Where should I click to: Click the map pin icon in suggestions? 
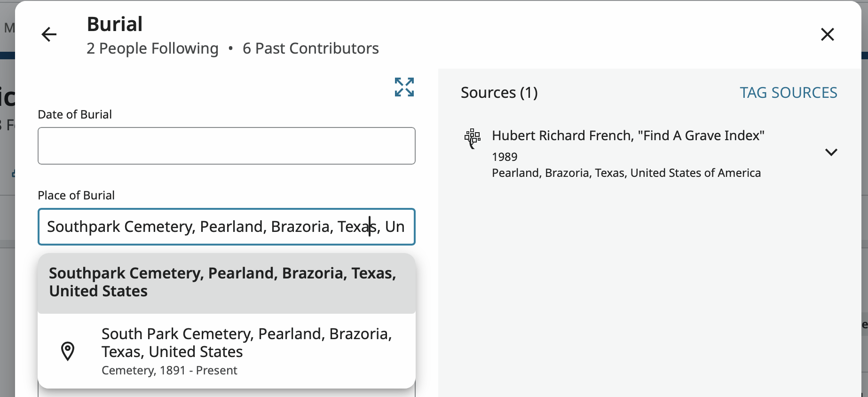click(x=68, y=351)
